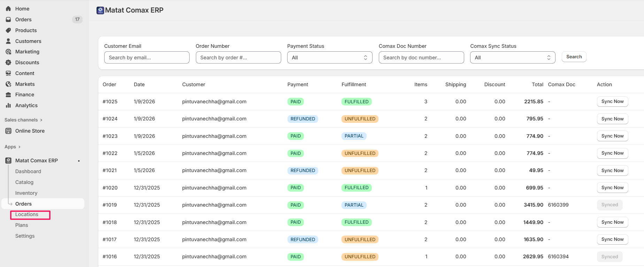Click the Discounts badge icon

8,62
